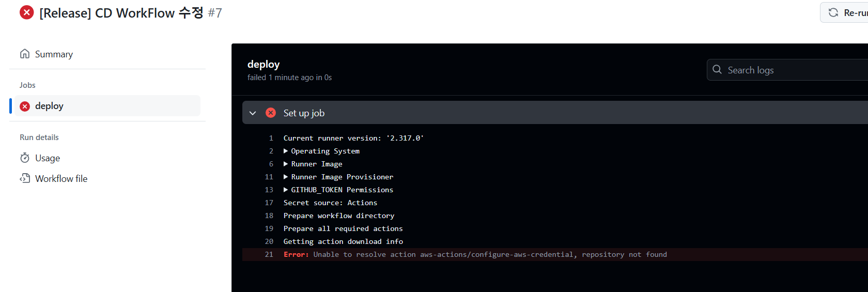Click the Summary home icon

coord(25,54)
